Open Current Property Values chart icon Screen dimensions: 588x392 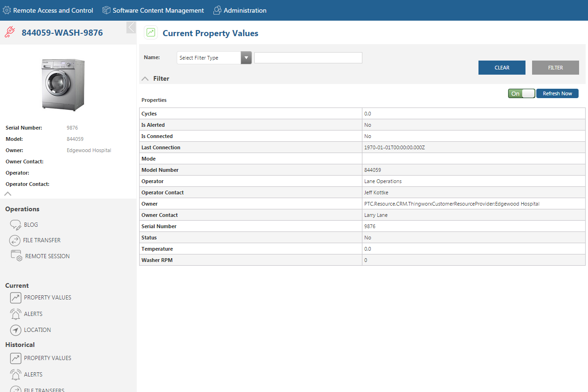click(16, 298)
